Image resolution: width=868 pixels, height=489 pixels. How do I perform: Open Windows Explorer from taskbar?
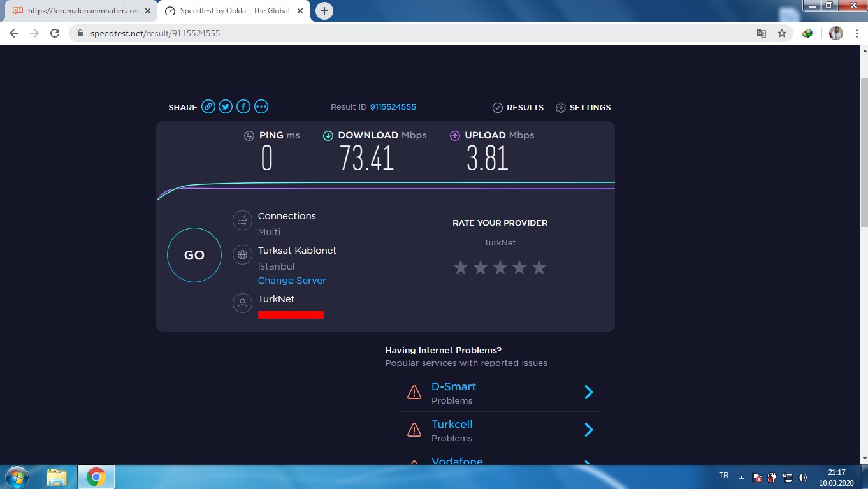(57, 477)
